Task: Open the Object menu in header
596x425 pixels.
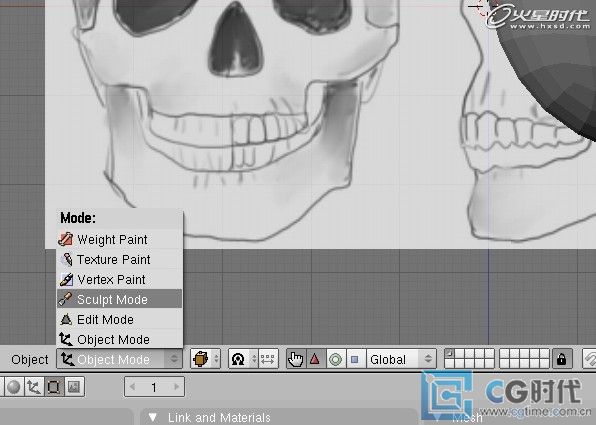Action: (30, 359)
